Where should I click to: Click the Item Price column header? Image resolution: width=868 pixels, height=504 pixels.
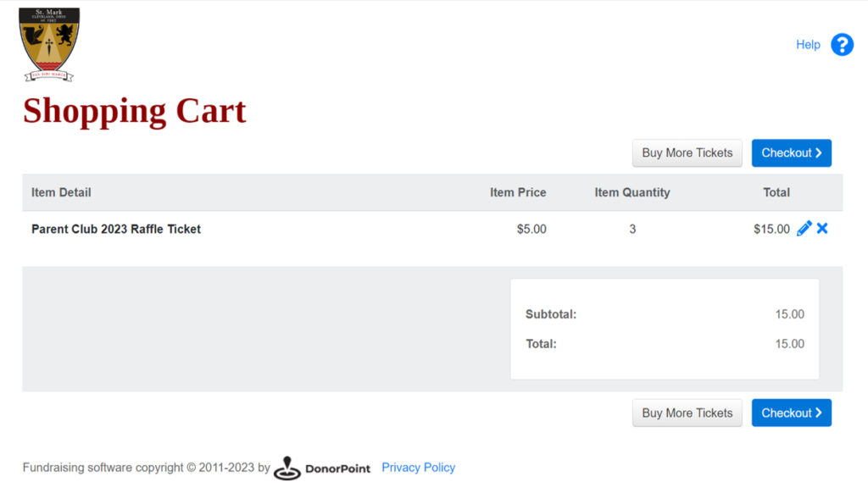pos(518,192)
